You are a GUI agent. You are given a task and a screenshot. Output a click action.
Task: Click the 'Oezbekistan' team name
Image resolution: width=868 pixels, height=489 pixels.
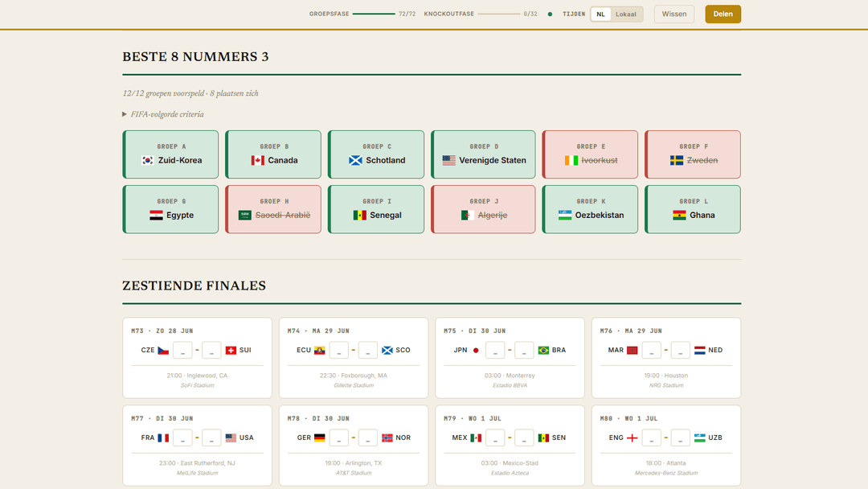[x=600, y=216]
